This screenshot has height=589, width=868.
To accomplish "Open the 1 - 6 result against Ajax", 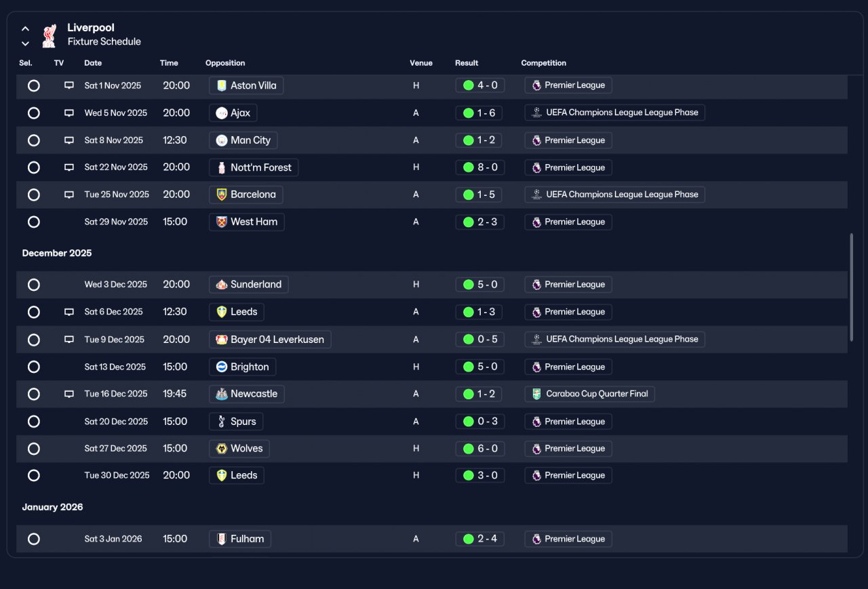I will tap(479, 113).
